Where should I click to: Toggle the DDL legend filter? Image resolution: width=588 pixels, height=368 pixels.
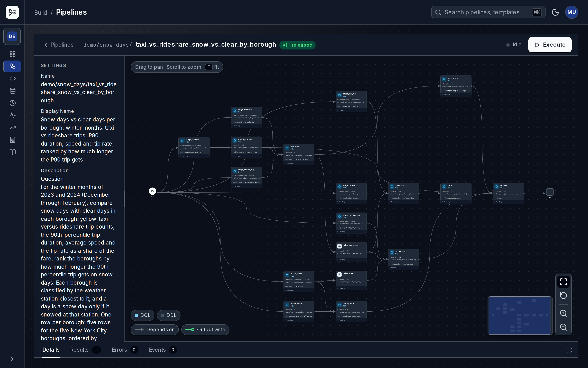[x=168, y=315]
